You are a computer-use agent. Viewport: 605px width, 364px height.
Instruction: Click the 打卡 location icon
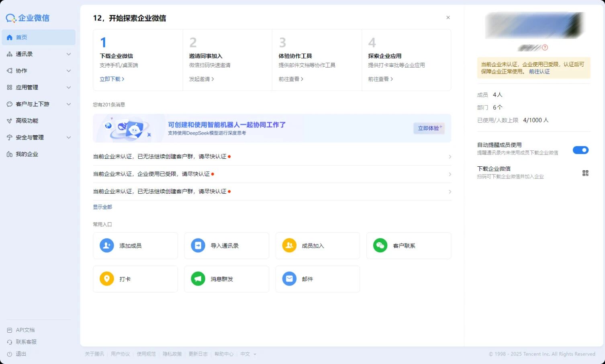pos(106,279)
